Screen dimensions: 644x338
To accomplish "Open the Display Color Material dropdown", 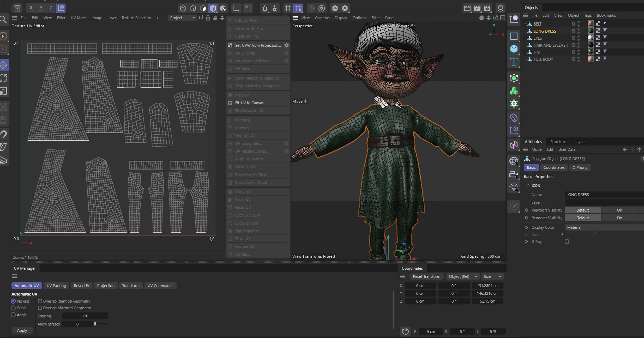I will (604, 228).
